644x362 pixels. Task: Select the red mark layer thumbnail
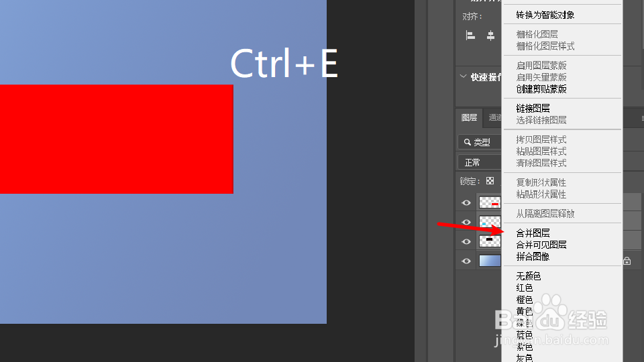490,202
